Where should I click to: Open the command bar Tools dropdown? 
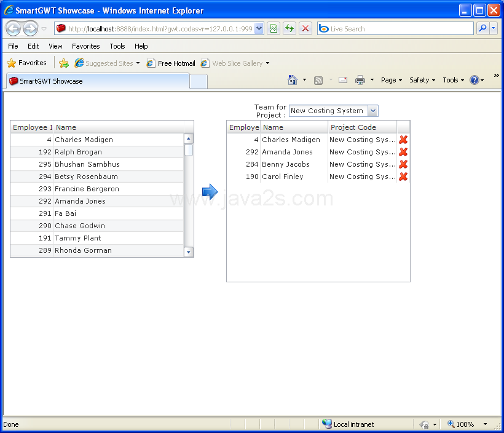point(453,80)
